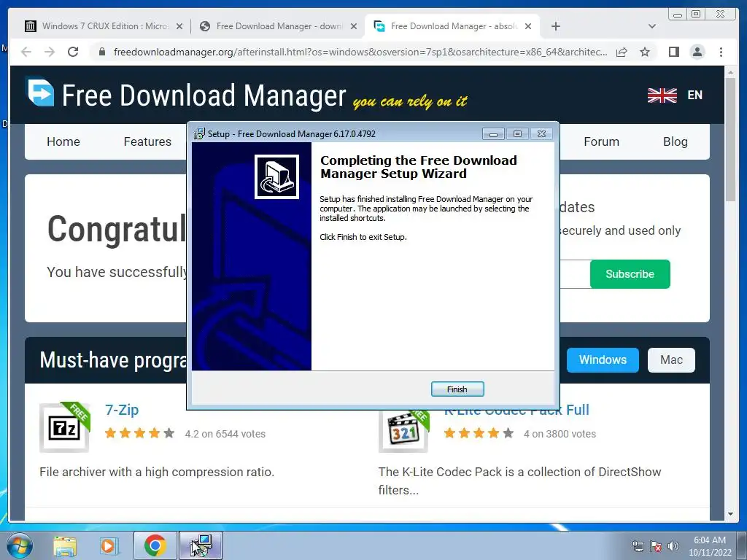Click the site lock icon
The height and width of the screenshot is (560, 747).
tap(101, 52)
